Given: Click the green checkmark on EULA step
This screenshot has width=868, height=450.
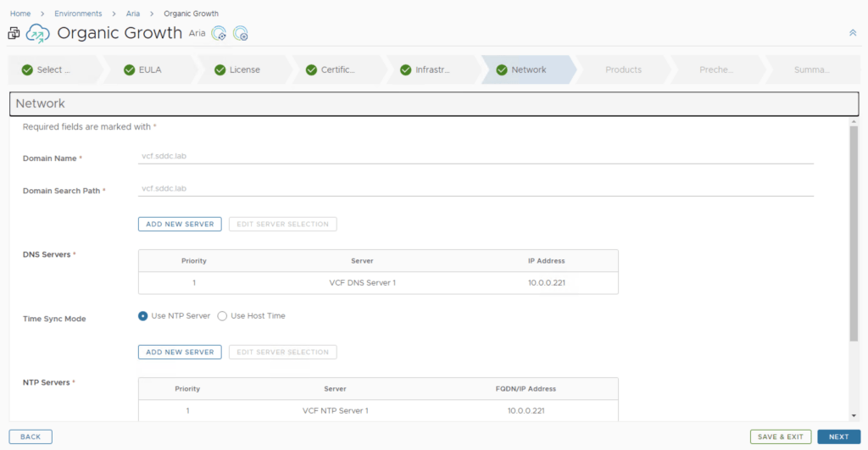Looking at the screenshot, I should click(x=130, y=69).
